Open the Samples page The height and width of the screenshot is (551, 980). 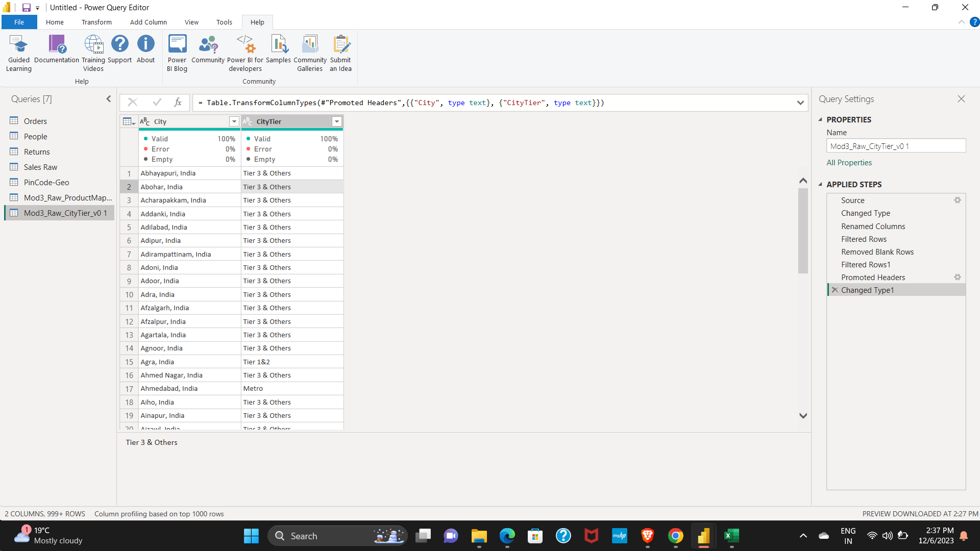pyautogui.click(x=278, y=49)
